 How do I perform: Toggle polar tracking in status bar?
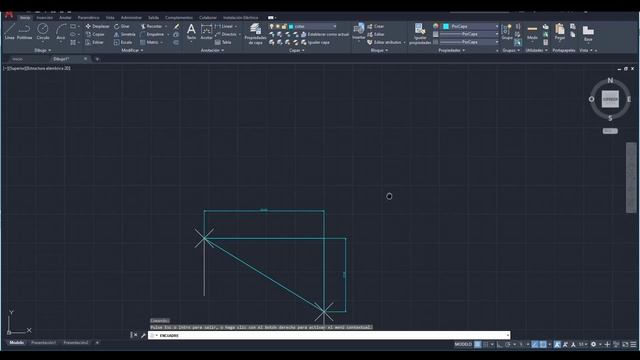pos(508,344)
